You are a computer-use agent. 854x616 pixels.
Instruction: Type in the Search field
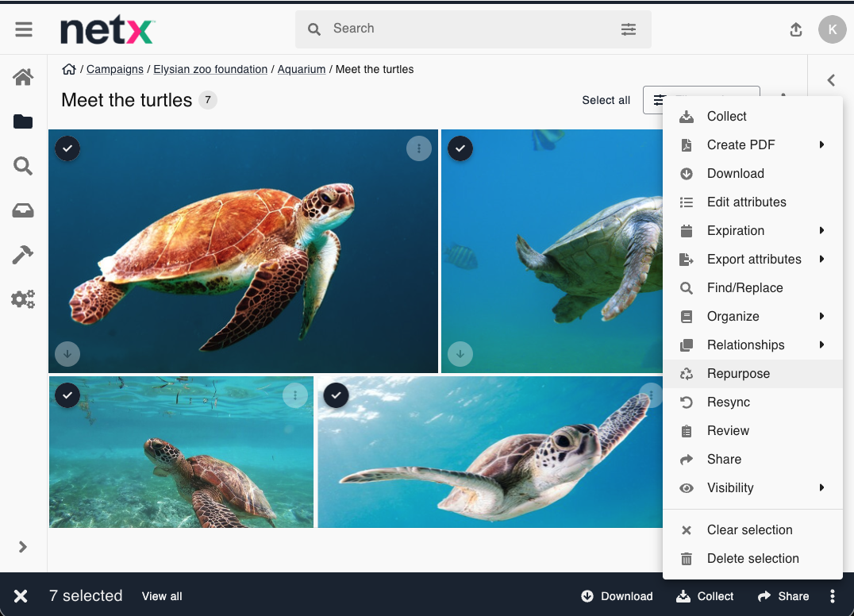468,29
